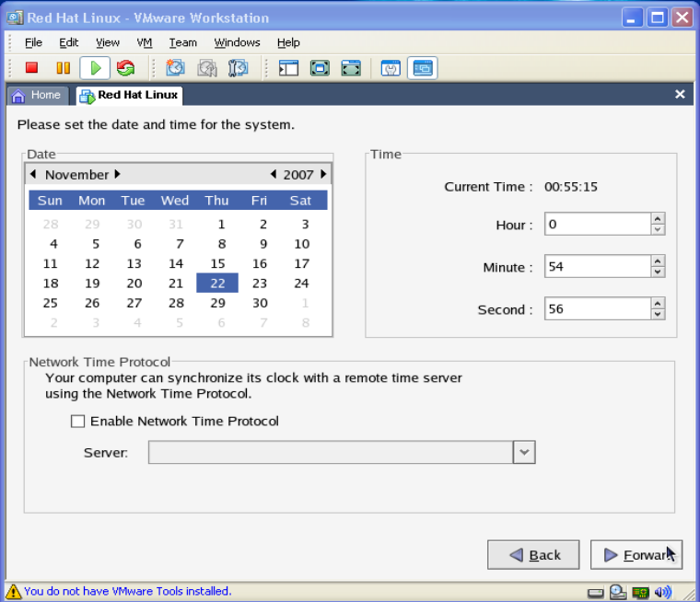Expand the NTP Server dropdown
This screenshot has height=602, width=700.
(524, 452)
